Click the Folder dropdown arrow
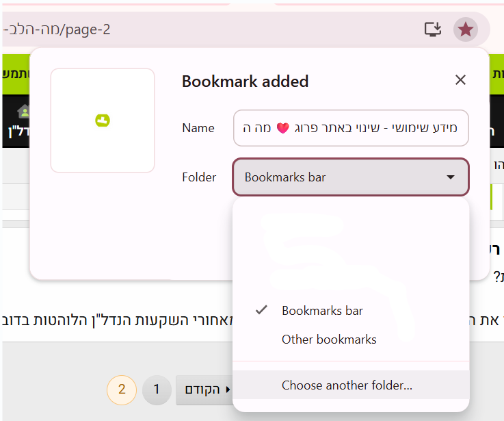 pos(451,177)
